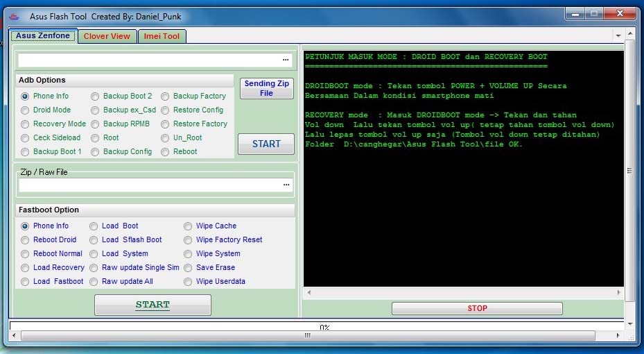644x354 pixels.
Task: Click the vertical scrollbar down arrow
Action: click(629, 324)
